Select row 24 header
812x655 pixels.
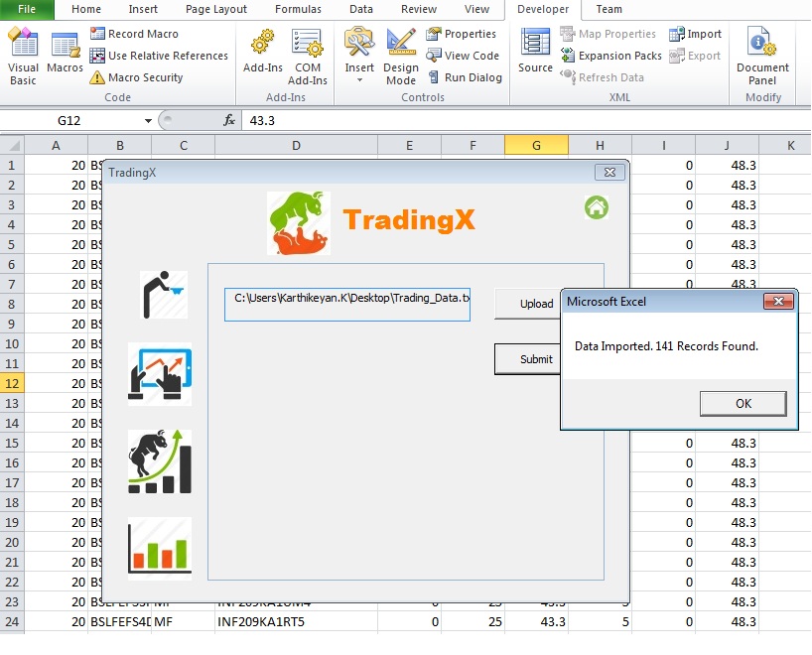[12, 622]
